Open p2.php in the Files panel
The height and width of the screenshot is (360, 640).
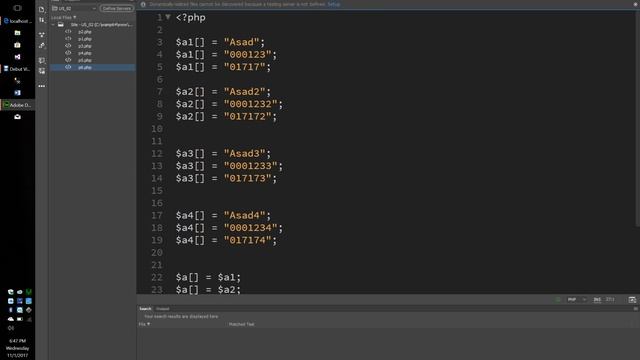point(84,32)
